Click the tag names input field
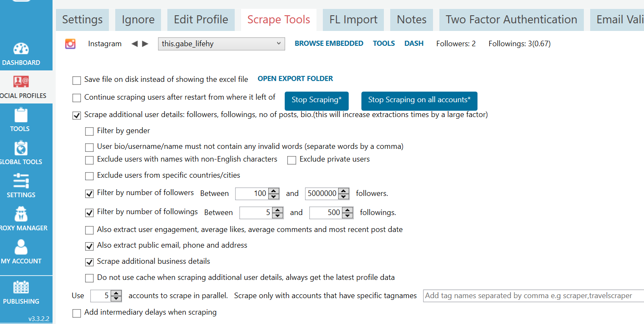 [533, 296]
